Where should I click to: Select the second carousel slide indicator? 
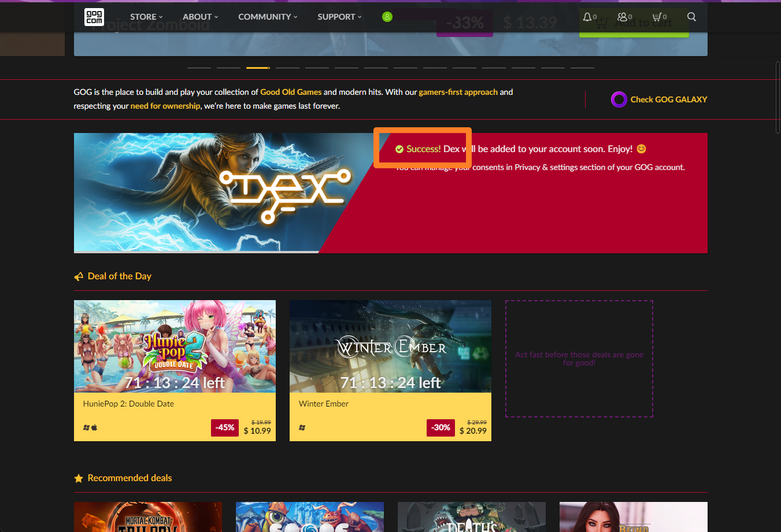(228, 68)
